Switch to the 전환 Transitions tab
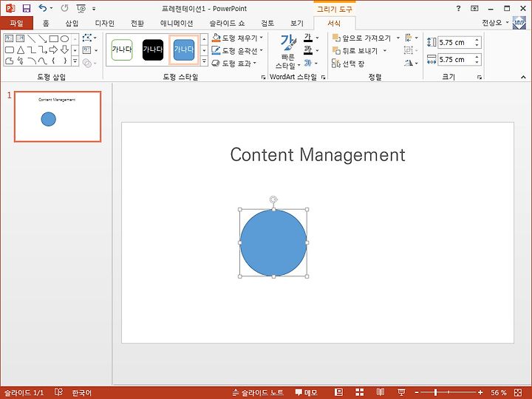Screen dimensions: 532x399 tap(137, 23)
